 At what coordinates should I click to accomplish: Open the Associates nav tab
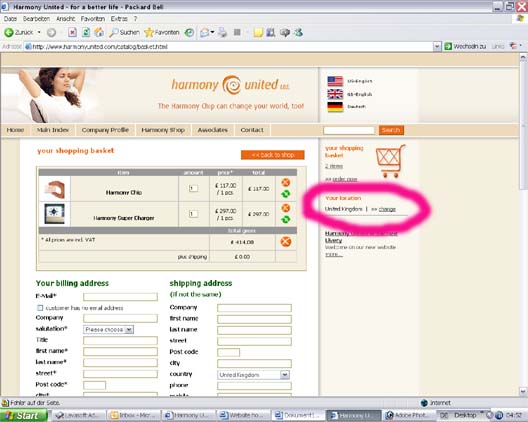click(x=212, y=130)
